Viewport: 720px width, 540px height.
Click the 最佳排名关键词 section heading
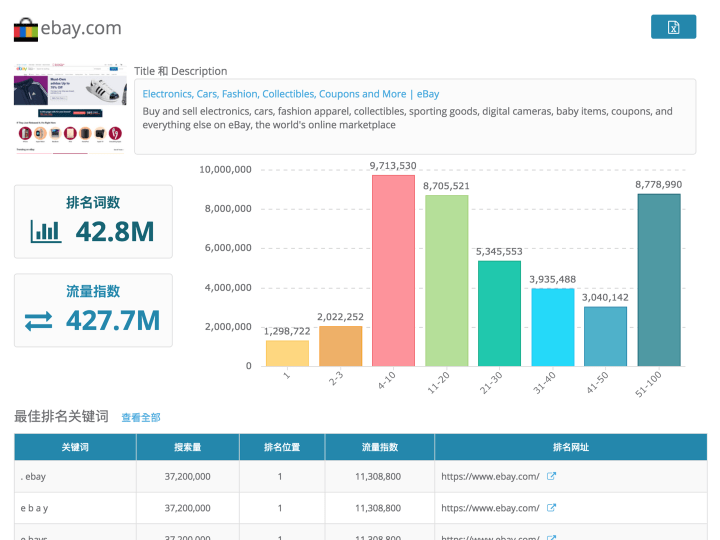(62, 416)
